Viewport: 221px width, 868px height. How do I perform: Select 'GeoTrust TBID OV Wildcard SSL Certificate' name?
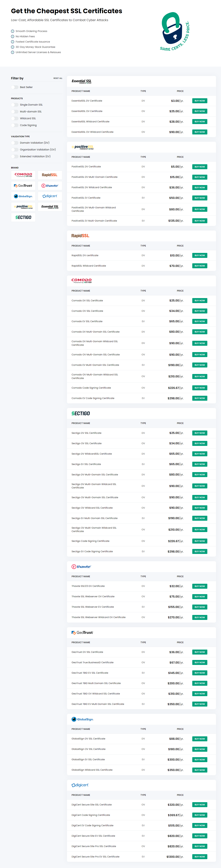(x=96, y=694)
